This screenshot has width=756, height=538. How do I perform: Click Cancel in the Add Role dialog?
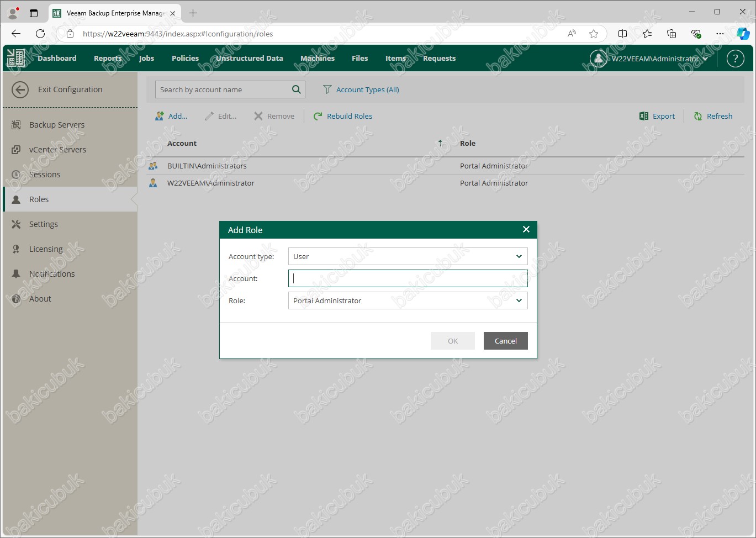pyautogui.click(x=506, y=341)
